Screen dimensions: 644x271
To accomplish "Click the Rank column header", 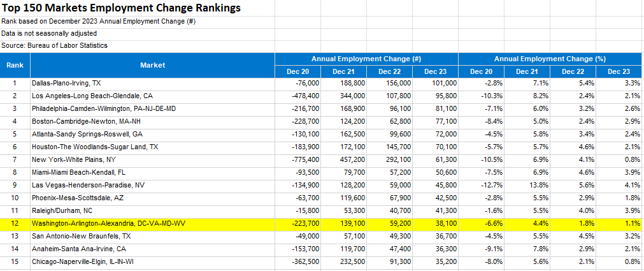I will tap(15, 65).
